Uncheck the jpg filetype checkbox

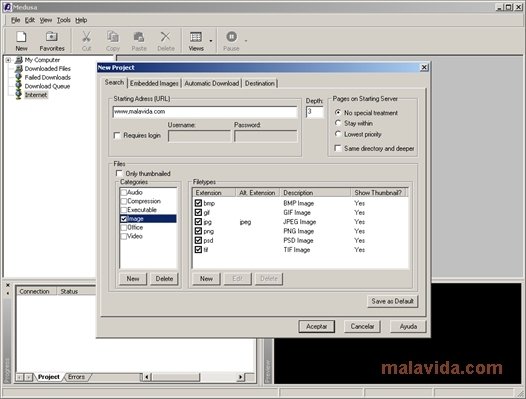click(198, 222)
